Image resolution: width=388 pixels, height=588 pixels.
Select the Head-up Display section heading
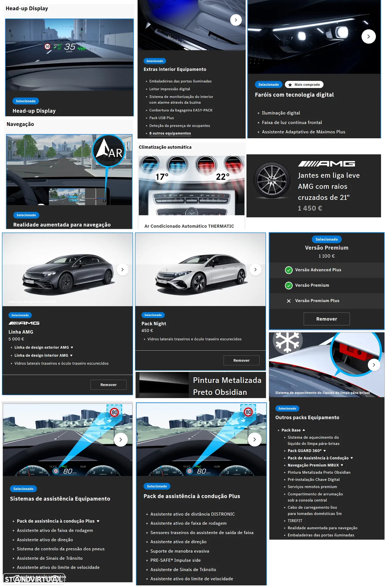tap(27, 9)
